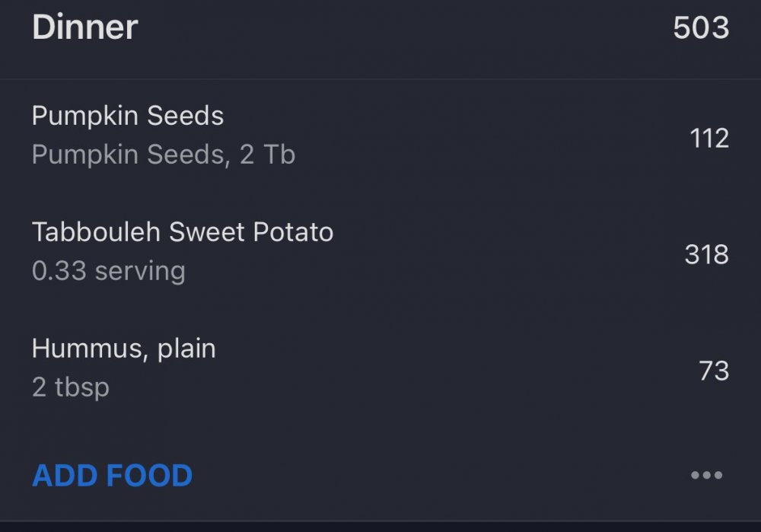Open the Tabbouleh Sweet Potato entry

pos(183,232)
